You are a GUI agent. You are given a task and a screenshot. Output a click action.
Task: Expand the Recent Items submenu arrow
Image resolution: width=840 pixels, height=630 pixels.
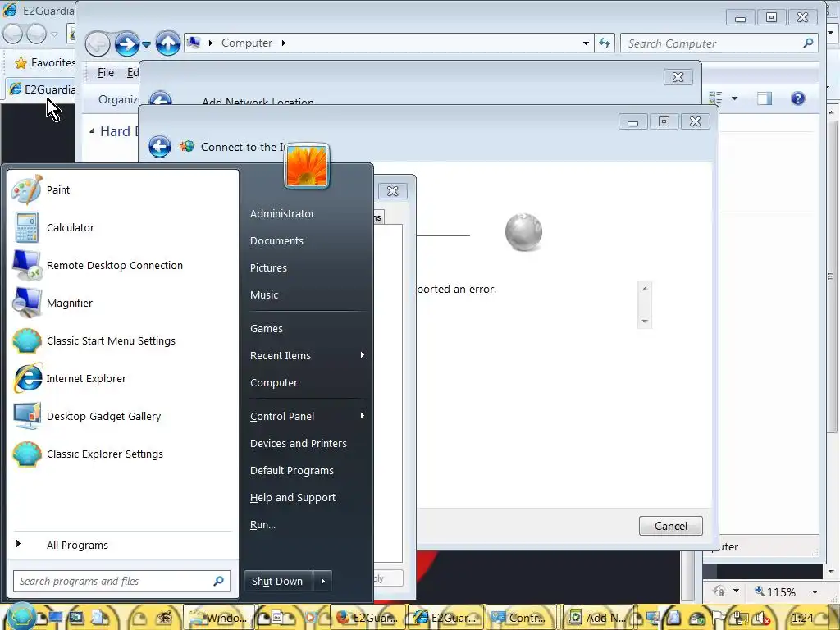tap(363, 354)
